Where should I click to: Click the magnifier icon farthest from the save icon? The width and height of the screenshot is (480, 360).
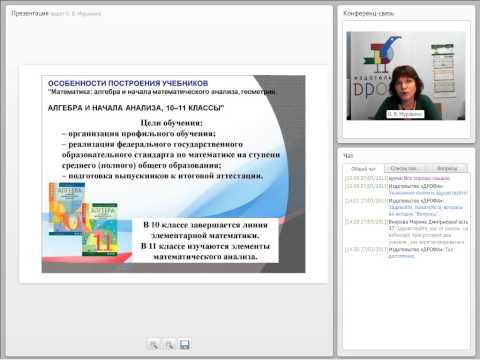point(154,344)
